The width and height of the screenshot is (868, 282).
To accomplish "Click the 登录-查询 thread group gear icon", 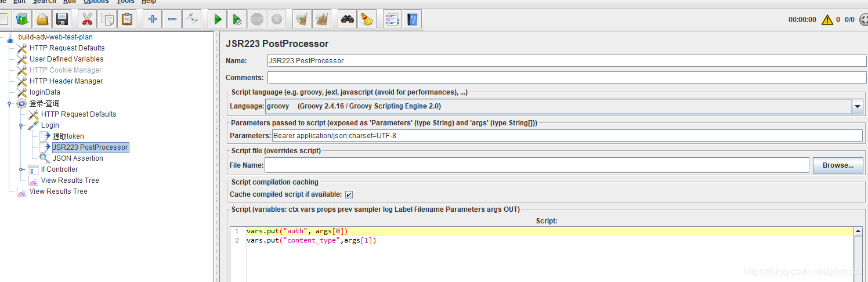I will (x=21, y=103).
